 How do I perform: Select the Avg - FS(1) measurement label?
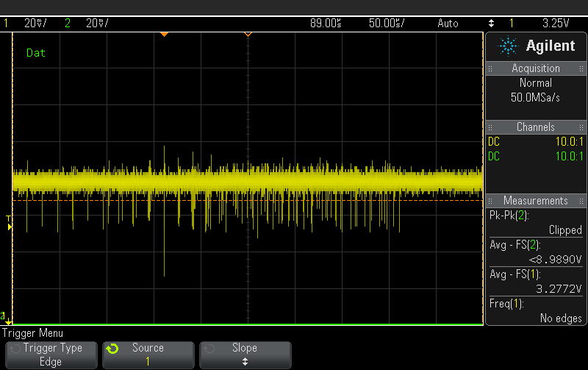(x=515, y=274)
